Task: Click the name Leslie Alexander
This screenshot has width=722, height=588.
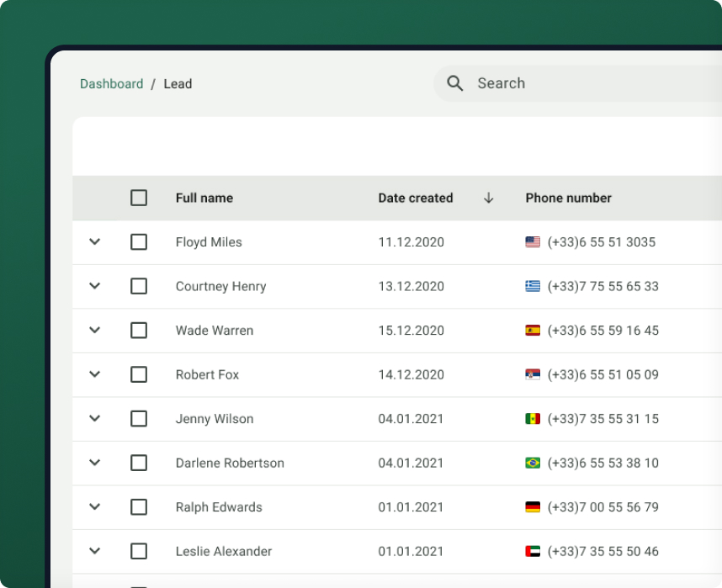Action: point(224,552)
